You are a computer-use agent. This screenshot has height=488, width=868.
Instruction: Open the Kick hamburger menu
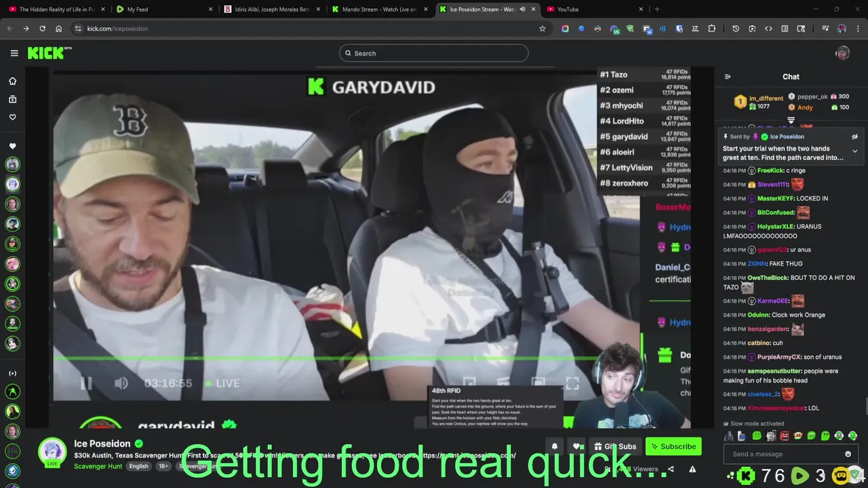(x=14, y=53)
